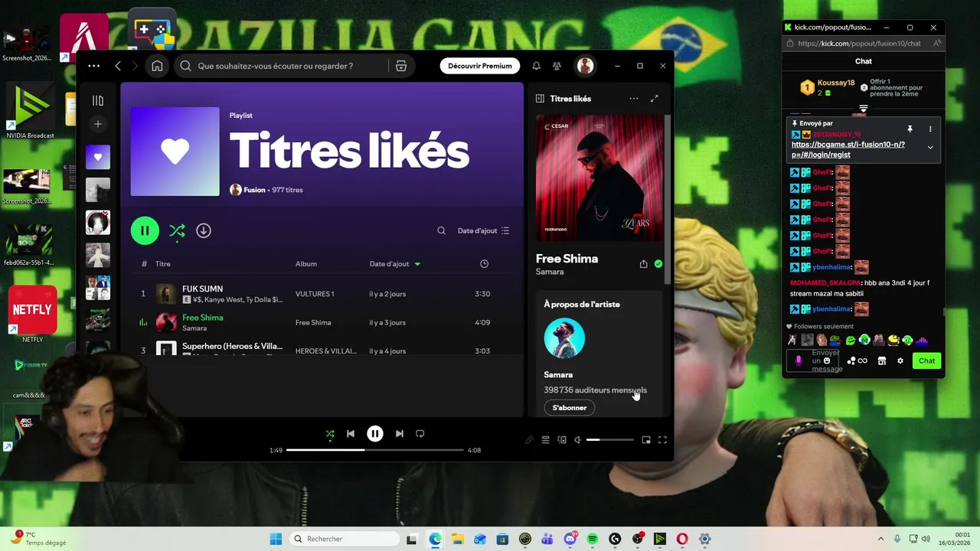Skip to the next track

[400, 434]
